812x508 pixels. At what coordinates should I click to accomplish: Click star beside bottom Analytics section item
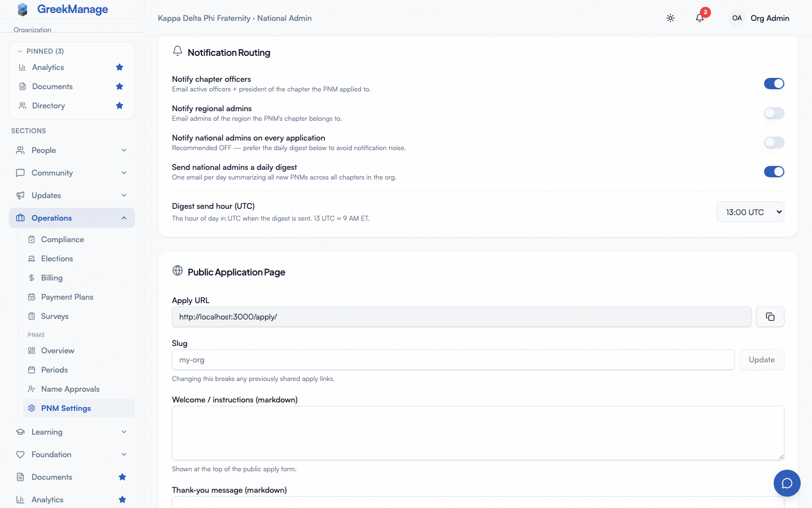[x=122, y=500]
